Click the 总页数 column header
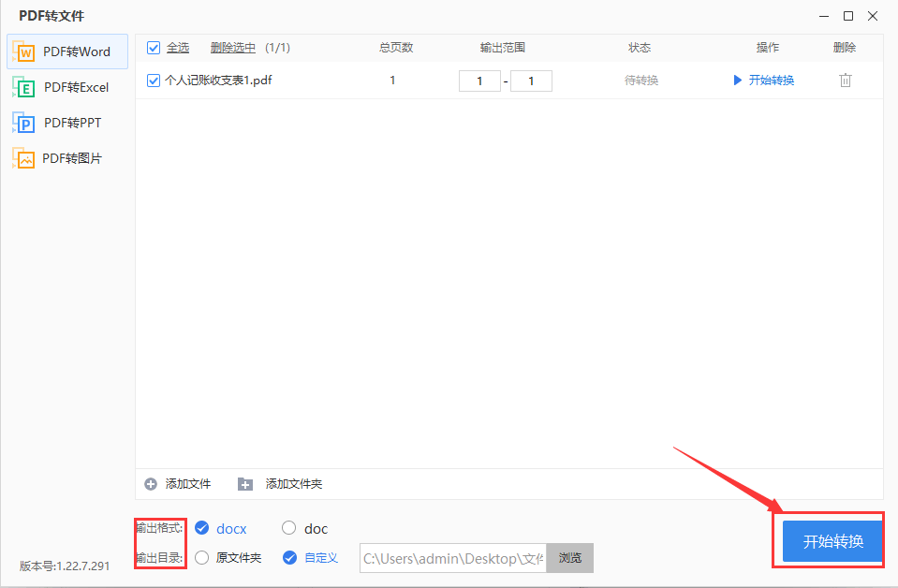 (396, 48)
